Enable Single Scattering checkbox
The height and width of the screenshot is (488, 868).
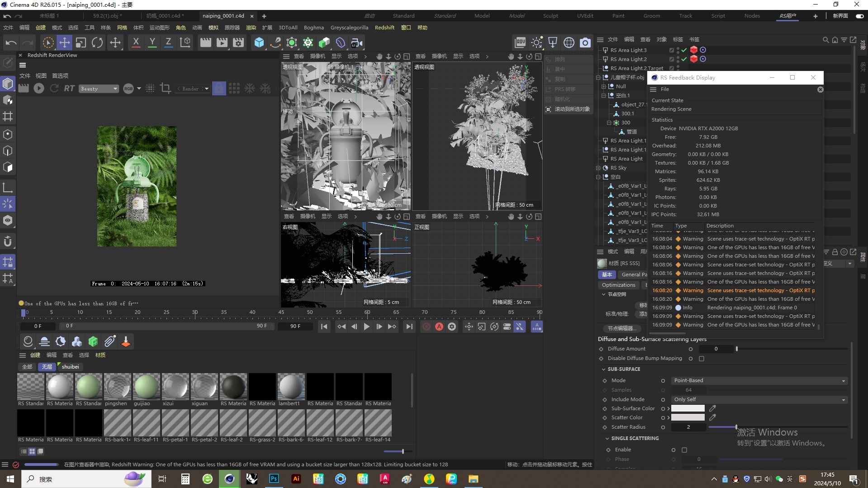pyautogui.click(x=684, y=450)
